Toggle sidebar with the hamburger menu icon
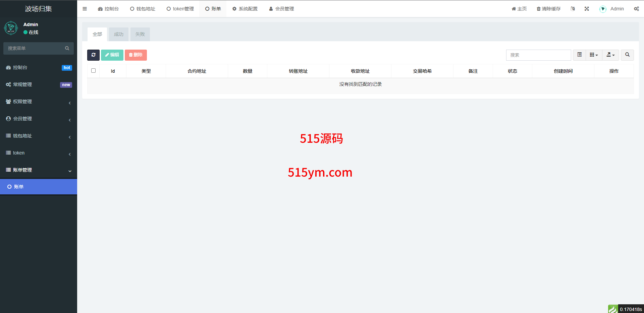The height and width of the screenshot is (313, 644). coord(85,9)
